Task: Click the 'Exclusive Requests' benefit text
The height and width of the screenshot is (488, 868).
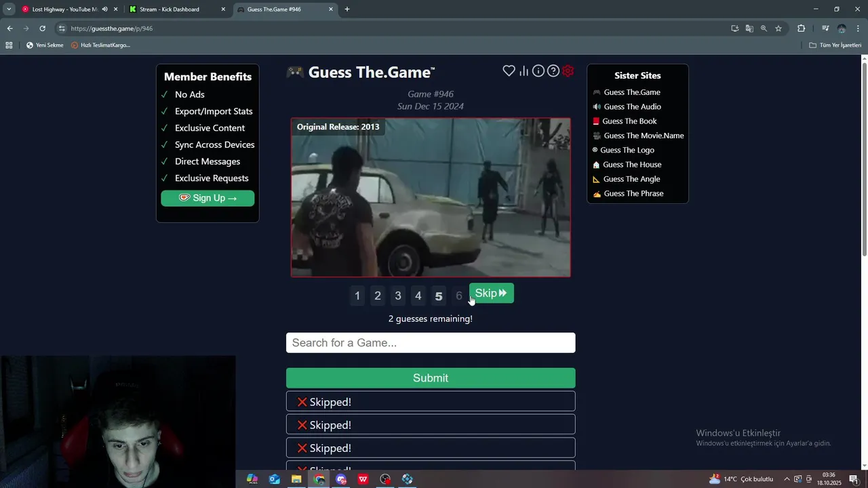Action: pos(212,178)
